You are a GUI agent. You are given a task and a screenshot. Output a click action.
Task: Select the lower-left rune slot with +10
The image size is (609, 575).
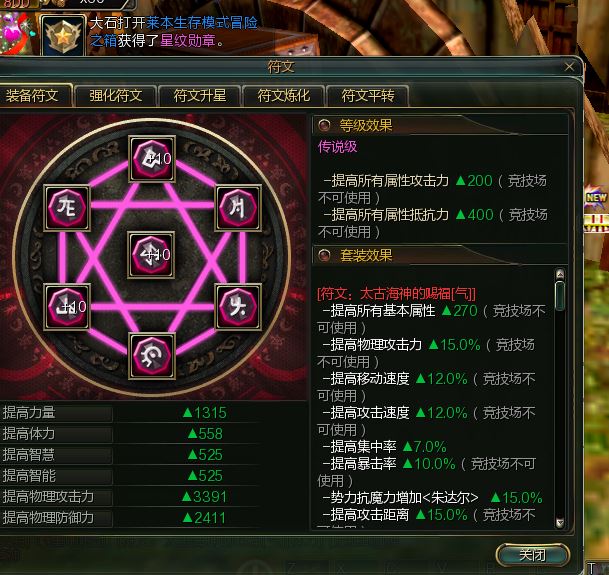click(67, 307)
